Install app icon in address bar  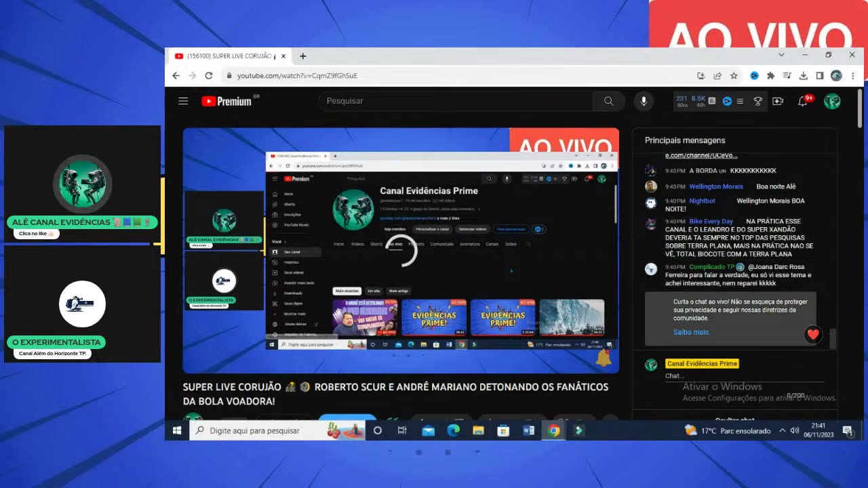pos(701,75)
